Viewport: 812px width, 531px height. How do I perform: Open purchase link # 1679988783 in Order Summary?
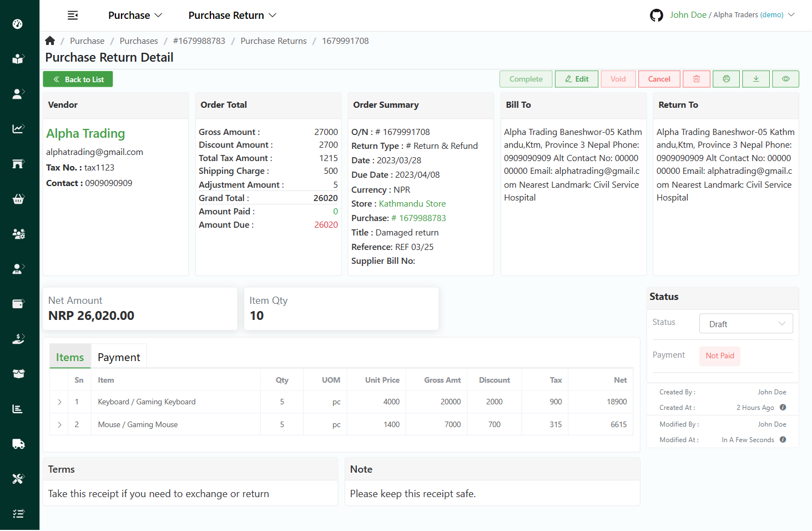coord(418,218)
